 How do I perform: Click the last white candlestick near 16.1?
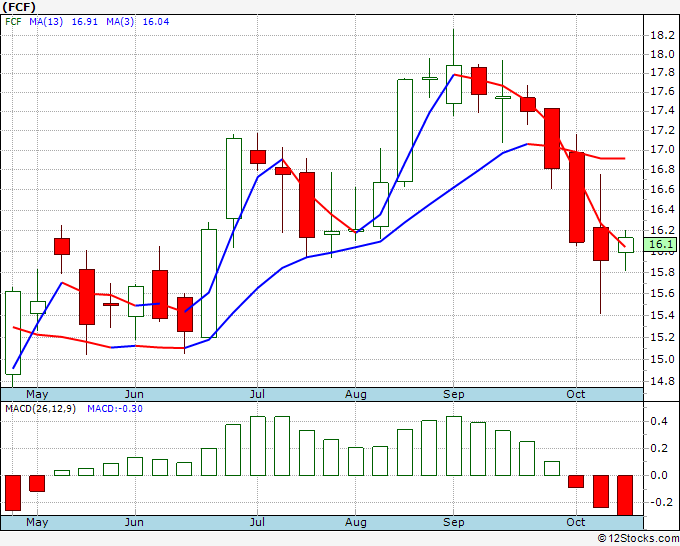coord(626,245)
